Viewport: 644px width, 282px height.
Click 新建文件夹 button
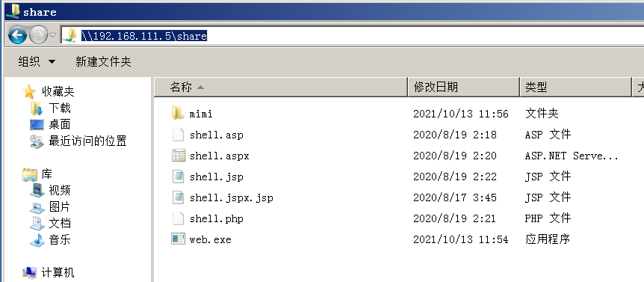tap(104, 61)
